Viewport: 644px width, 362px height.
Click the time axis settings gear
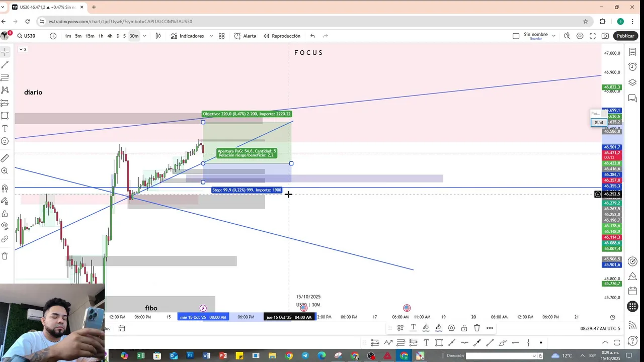pyautogui.click(x=612, y=317)
